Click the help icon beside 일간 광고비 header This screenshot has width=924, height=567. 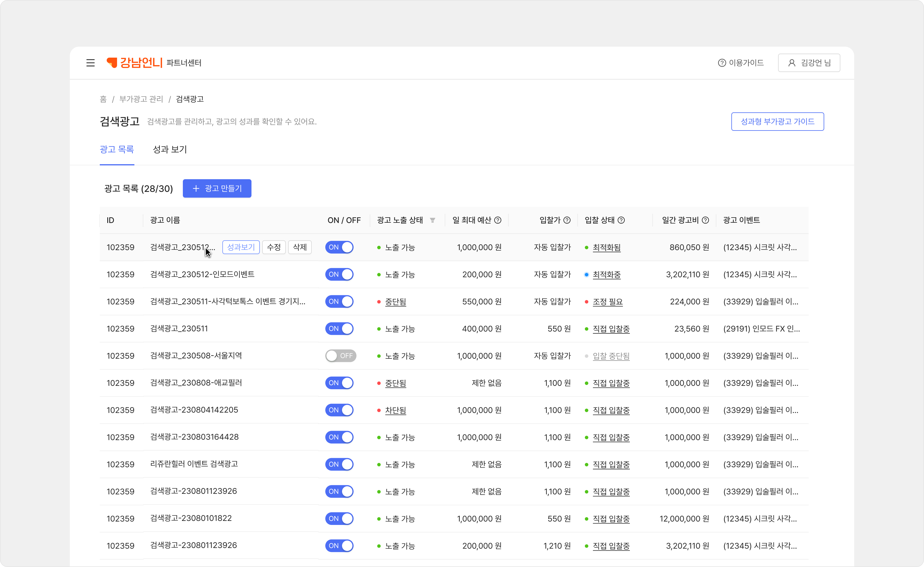point(705,220)
